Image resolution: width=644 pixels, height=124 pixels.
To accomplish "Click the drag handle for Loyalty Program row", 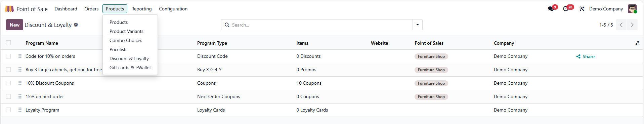I will pyautogui.click(x=20, y=110).
